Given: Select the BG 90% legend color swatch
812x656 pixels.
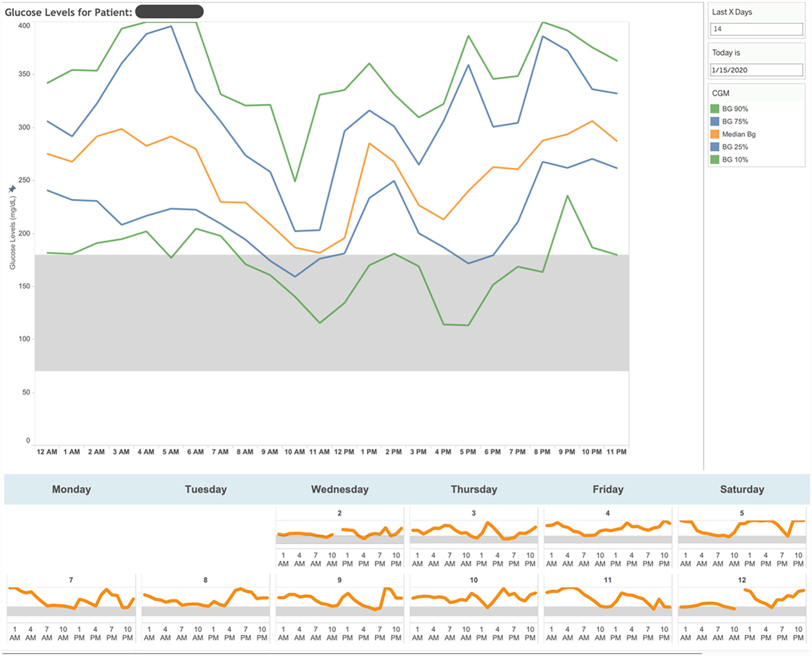Looking at the screenshot, I should pyautogui.click(x=715, y=109).
